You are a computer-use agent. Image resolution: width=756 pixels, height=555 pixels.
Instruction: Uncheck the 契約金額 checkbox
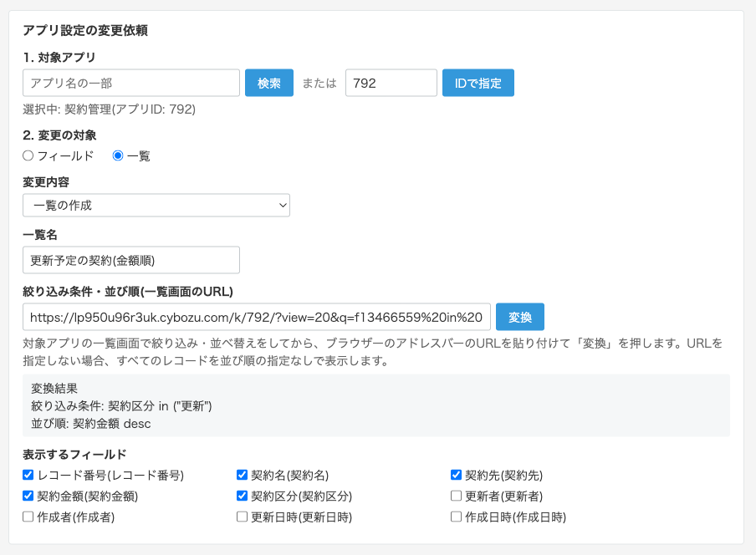(28, 496)
